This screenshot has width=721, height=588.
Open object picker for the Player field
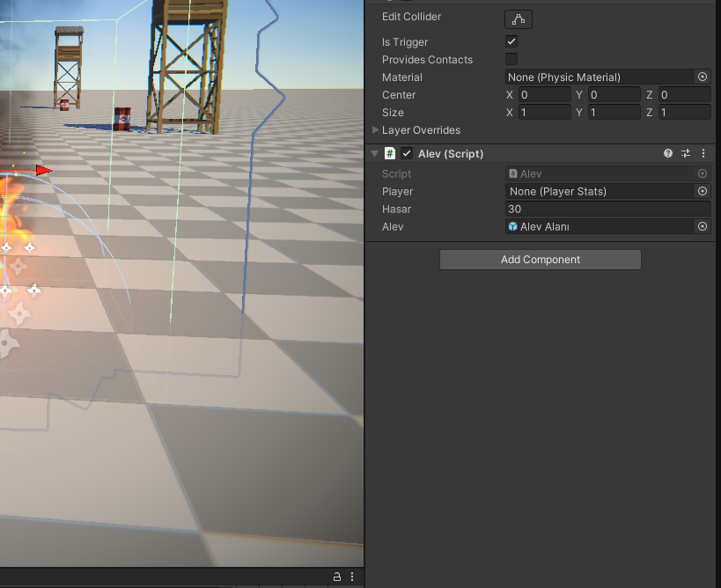703,192
